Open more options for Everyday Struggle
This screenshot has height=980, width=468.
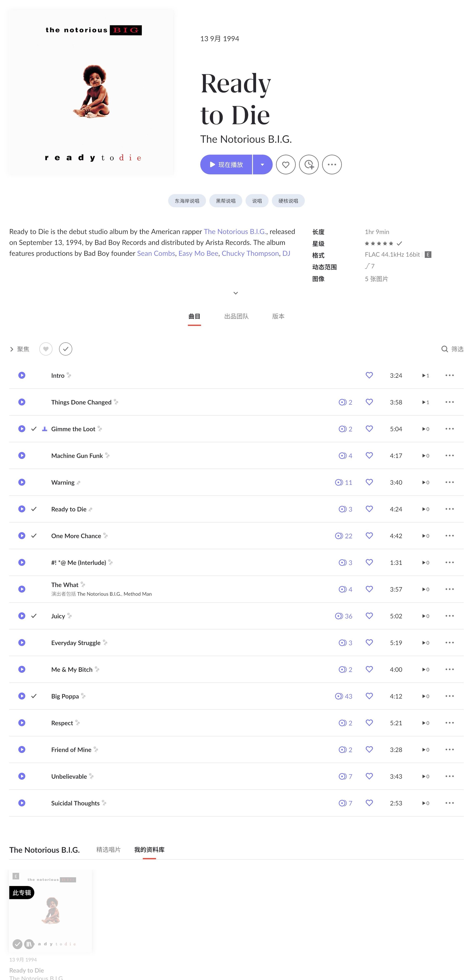pos(449,643)
